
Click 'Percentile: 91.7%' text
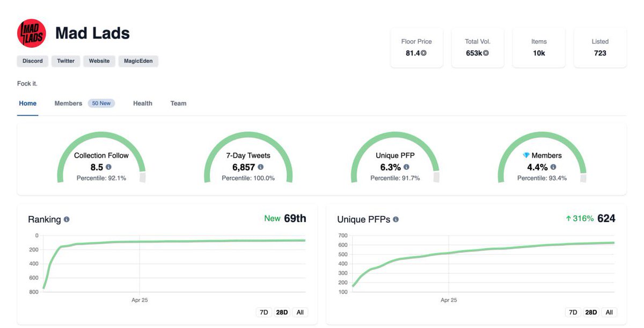tap(395, 178)
